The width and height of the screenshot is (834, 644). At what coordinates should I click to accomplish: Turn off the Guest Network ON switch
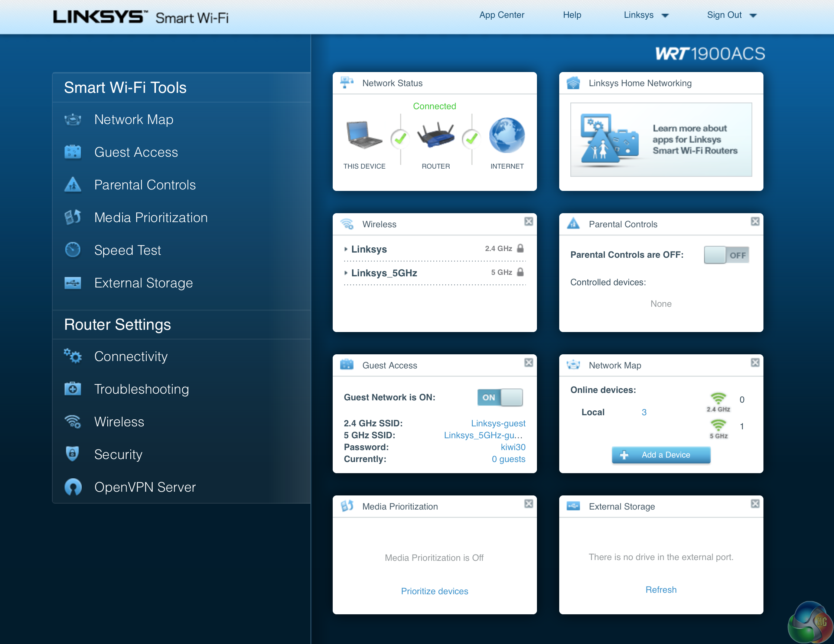coord(499,397)
